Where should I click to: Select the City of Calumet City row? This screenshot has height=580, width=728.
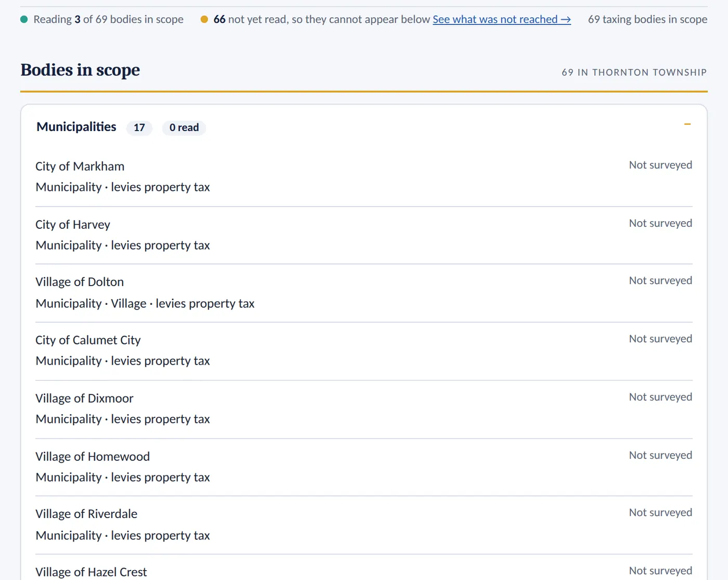click(x=364, y=351)
